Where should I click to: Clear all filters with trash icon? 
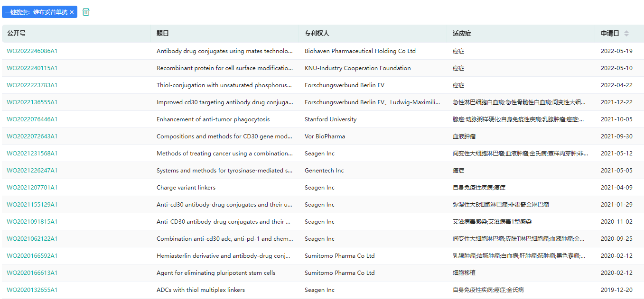tap(86, 12)
